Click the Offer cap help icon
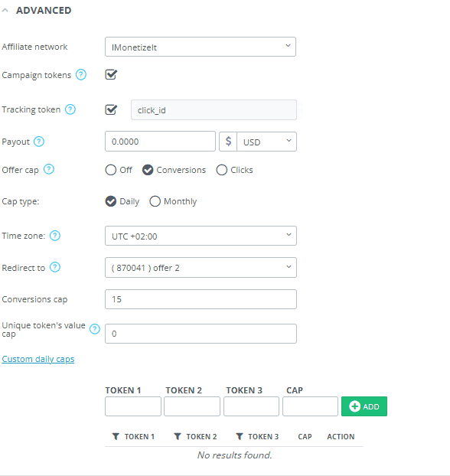Viewport: 450px width, 476px height. [x=49, y=169]
